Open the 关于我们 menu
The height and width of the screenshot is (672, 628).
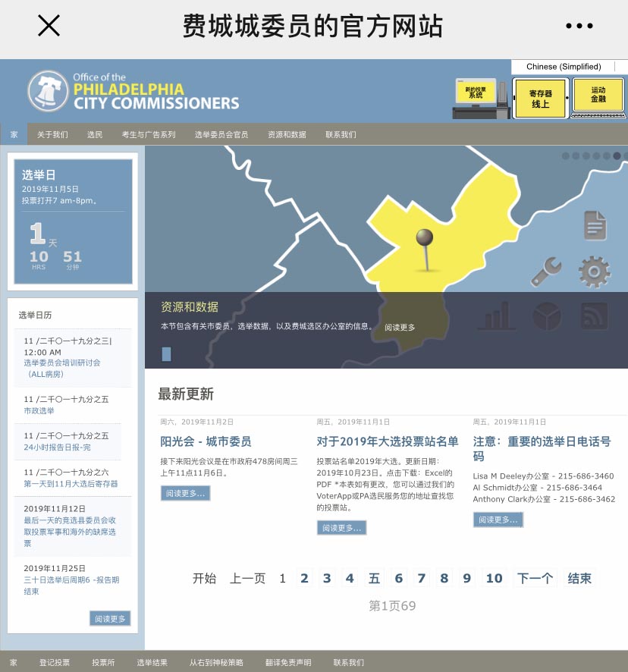(x=52, y=134)
